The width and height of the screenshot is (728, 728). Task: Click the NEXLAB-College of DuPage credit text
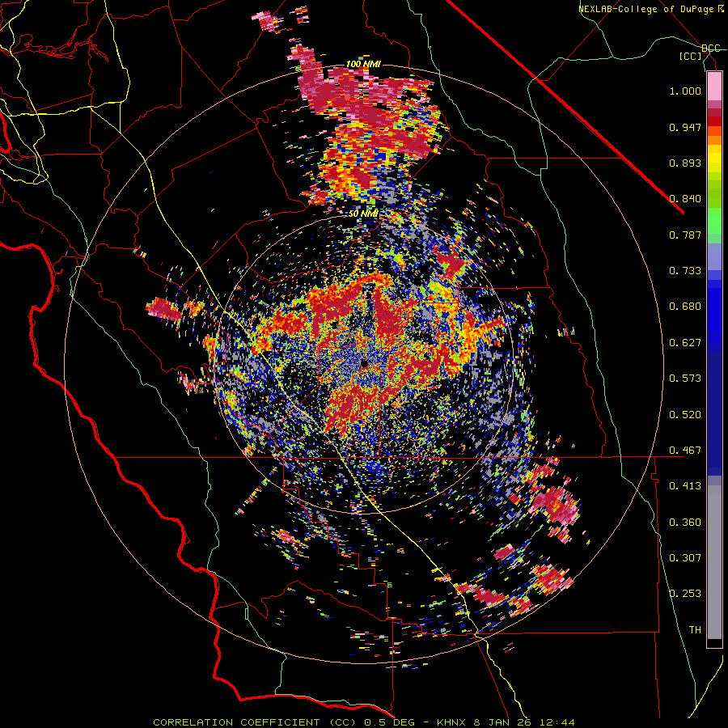(651, 9)
